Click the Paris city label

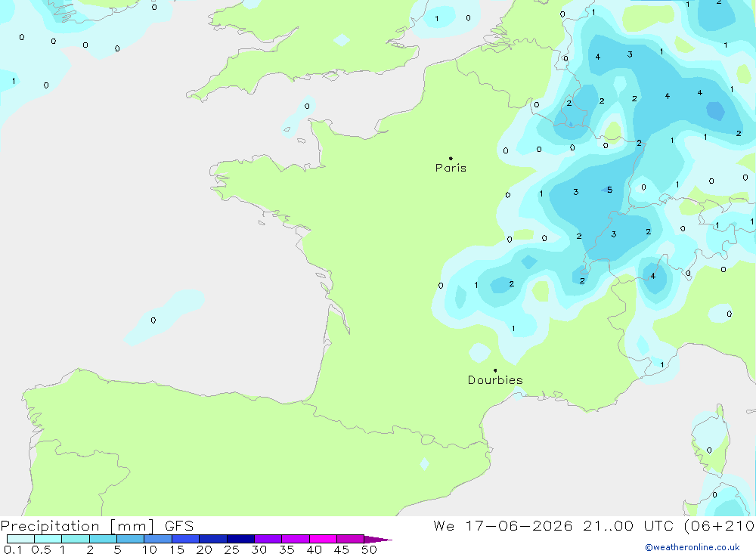[451, 168]
